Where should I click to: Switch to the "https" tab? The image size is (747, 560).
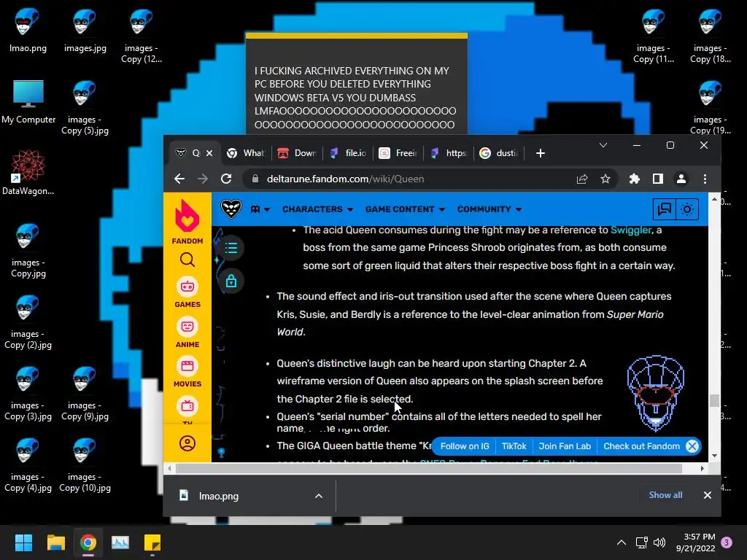point(449,153)
